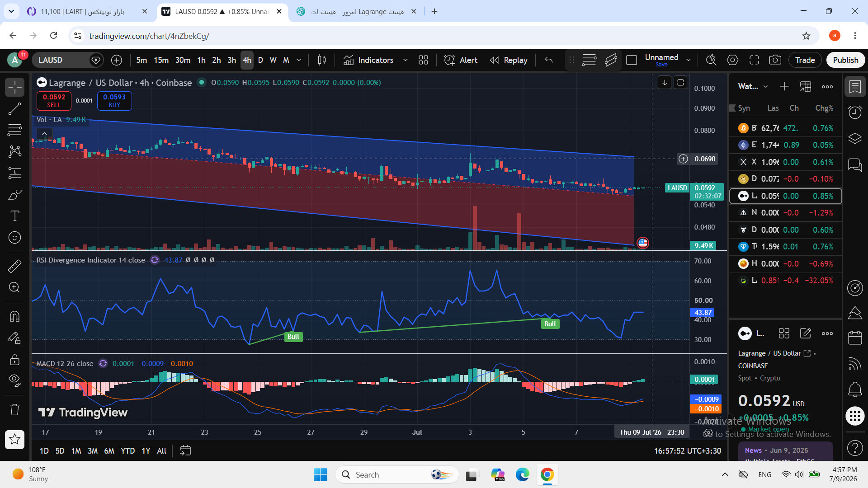Add a symbol to the watchlist
Viewport: 868px width, 488px height.
(x=784, y=86)
